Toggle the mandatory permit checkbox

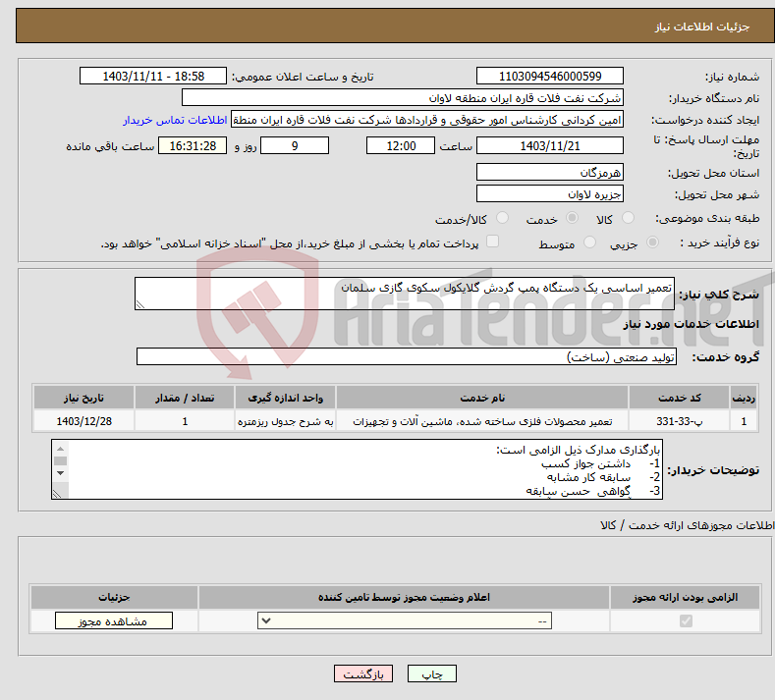pos(686,620)
